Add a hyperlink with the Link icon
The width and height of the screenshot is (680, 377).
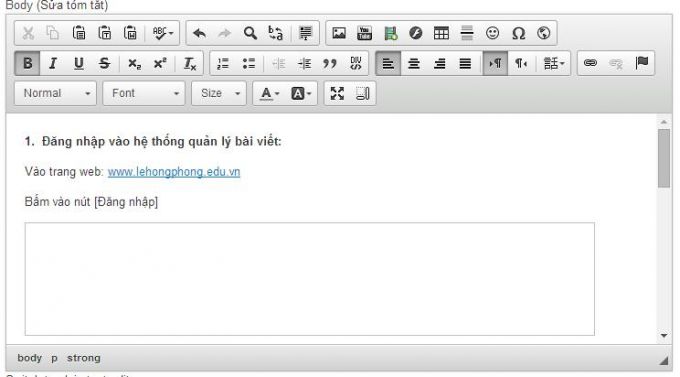(590, 63)
